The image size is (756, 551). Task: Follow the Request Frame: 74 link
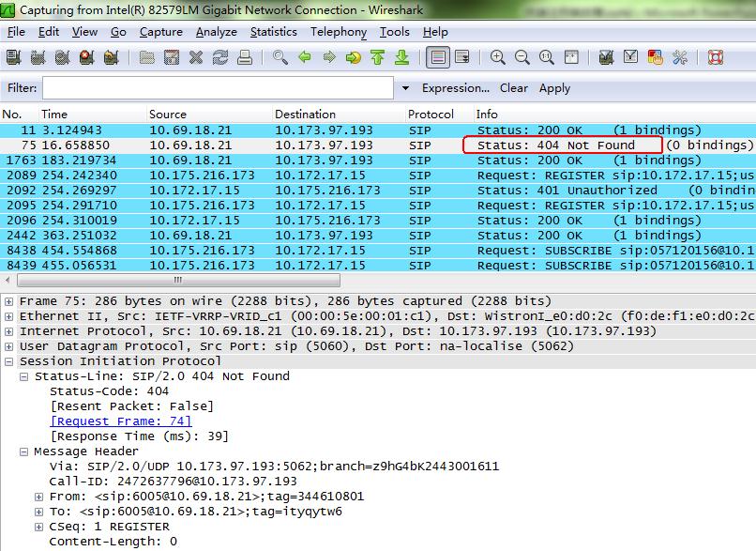pyautogui.click(x=121, y=421)
